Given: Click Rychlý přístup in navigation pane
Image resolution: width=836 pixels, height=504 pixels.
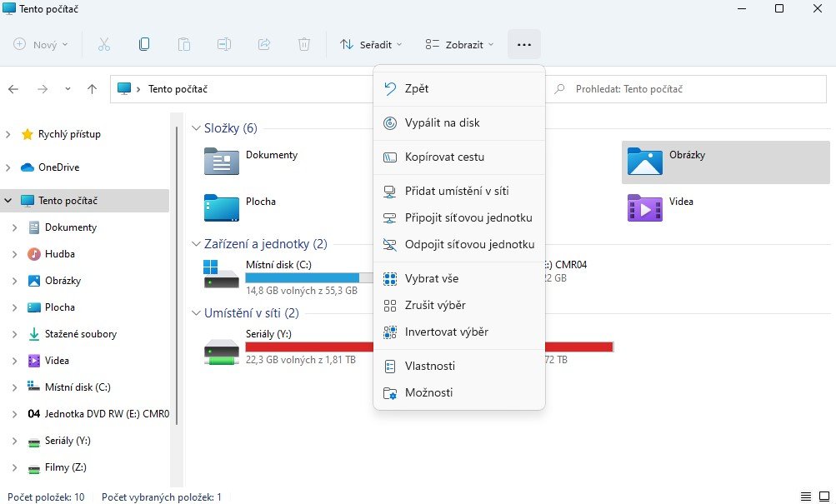Looking at the screenshot, I should coord(69,134).
